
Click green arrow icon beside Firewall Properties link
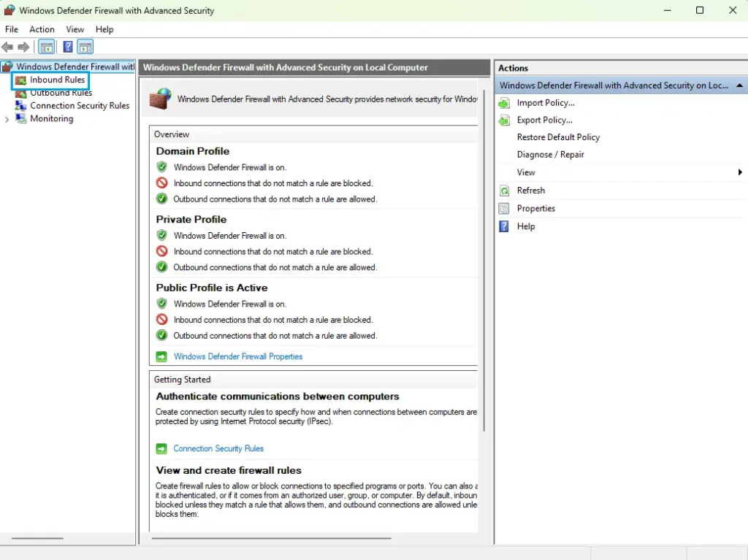pos(161,356)
